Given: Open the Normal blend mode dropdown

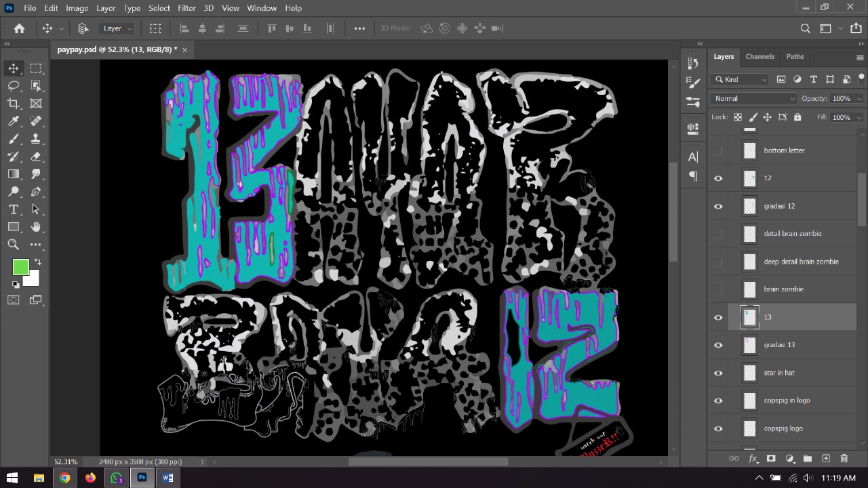Looking at the screenshot, I should [x=754, y=98].
